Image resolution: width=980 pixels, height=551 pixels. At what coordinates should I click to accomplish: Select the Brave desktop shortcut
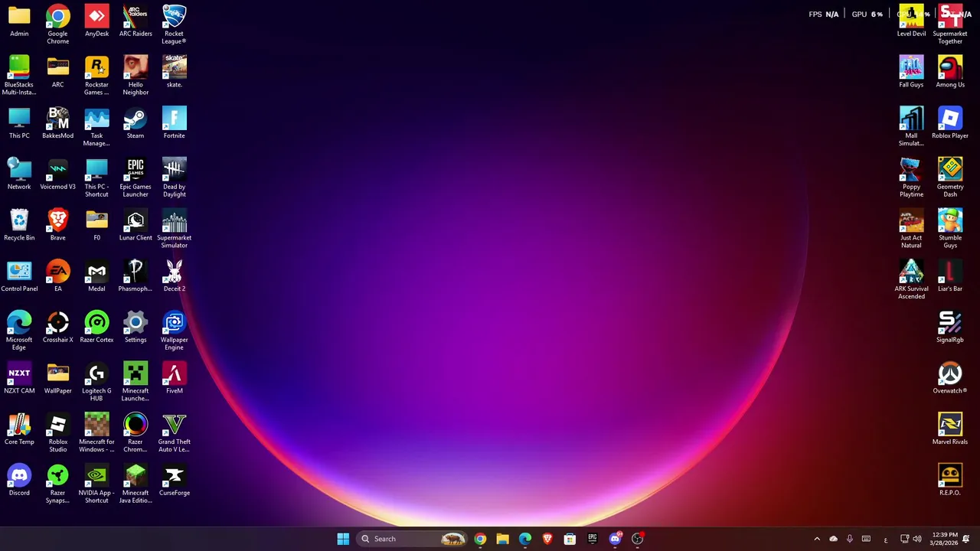[58, 220]
